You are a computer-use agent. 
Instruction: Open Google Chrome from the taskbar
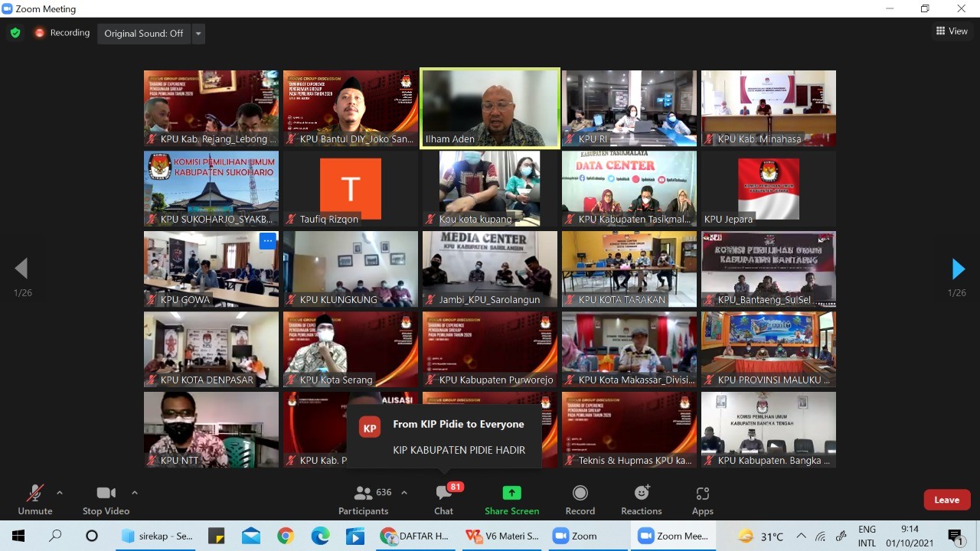point(286,536)
